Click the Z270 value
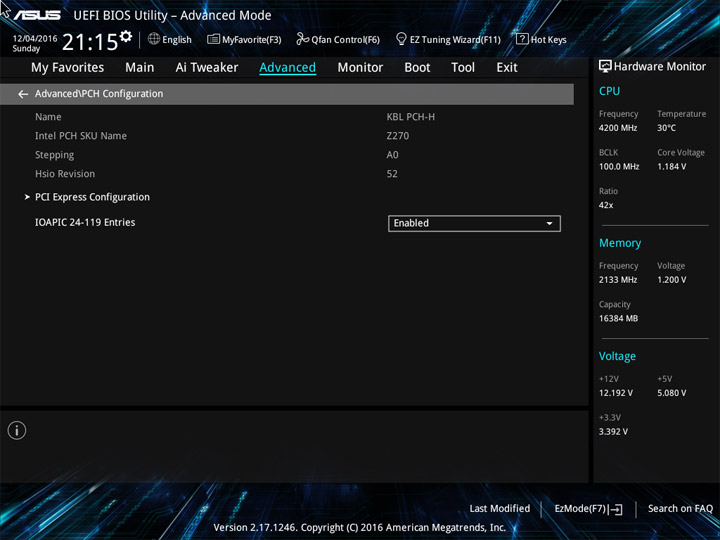The height and width of the screenshot is (540, 720). coord(398,136)
